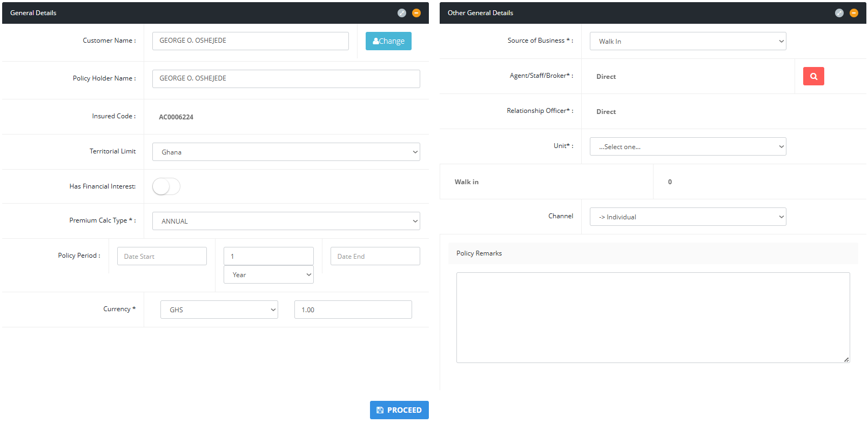Open the Year period unit dropdown
Viewport: 868px width, 423px height.
[x=268, y=275]
